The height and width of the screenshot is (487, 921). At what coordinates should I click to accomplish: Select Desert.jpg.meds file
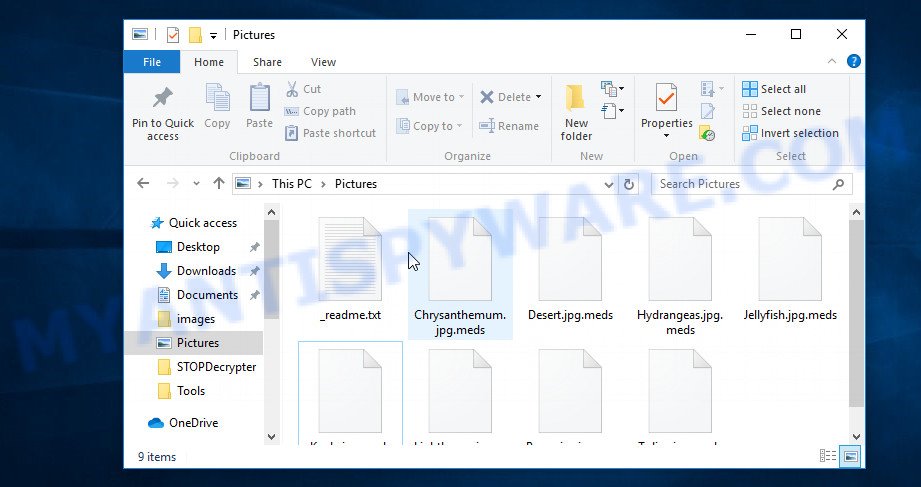tap(570, 271)
